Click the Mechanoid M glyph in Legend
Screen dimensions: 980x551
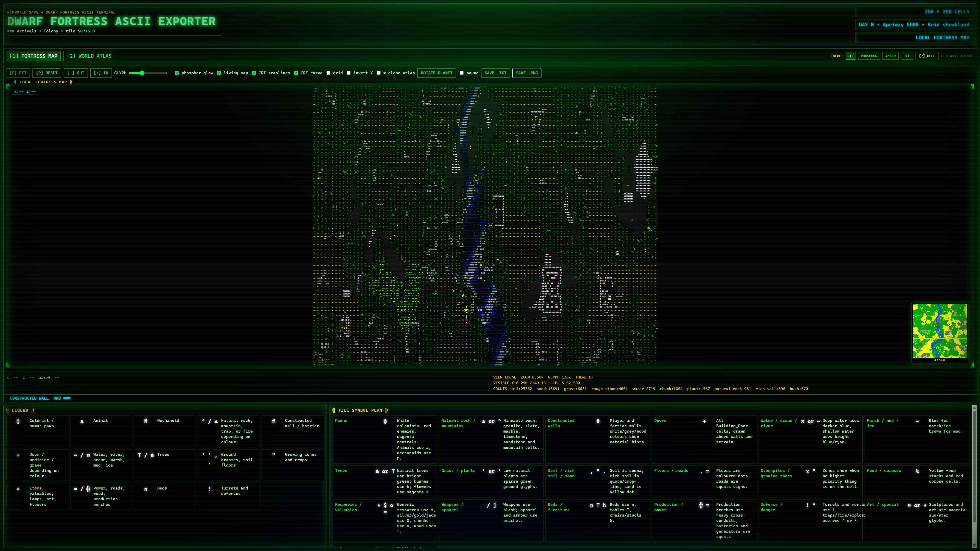[x=146, y=421]
